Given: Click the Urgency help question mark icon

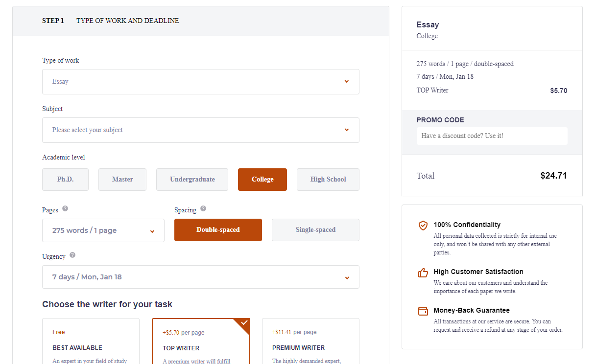Looking at the screenshot, I should coord(72,255).
